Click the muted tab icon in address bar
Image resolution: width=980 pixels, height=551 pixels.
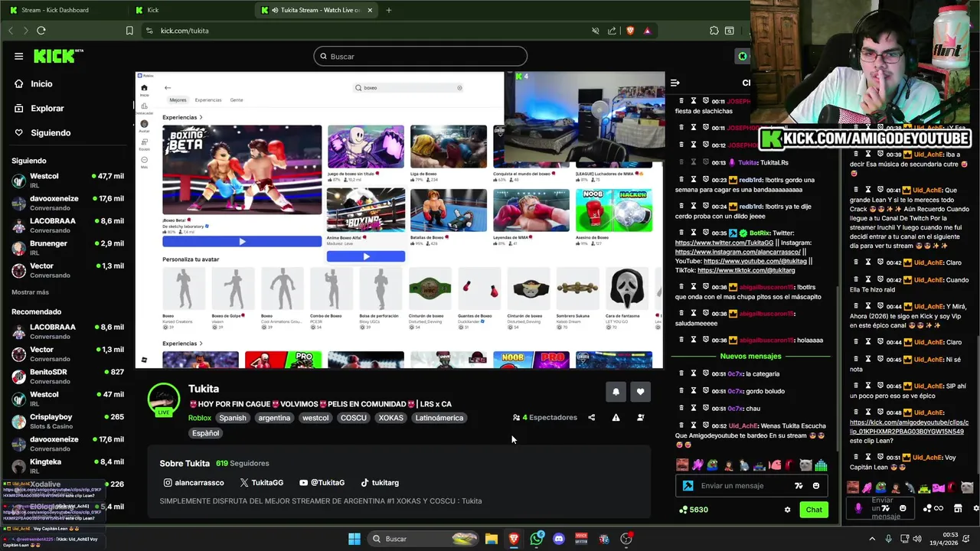(x=595, y=31)
